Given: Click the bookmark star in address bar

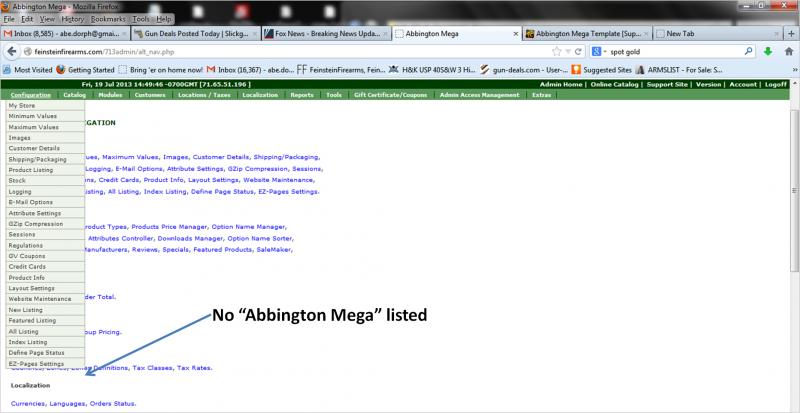Looking at the screenshot, I should point(556,52).
